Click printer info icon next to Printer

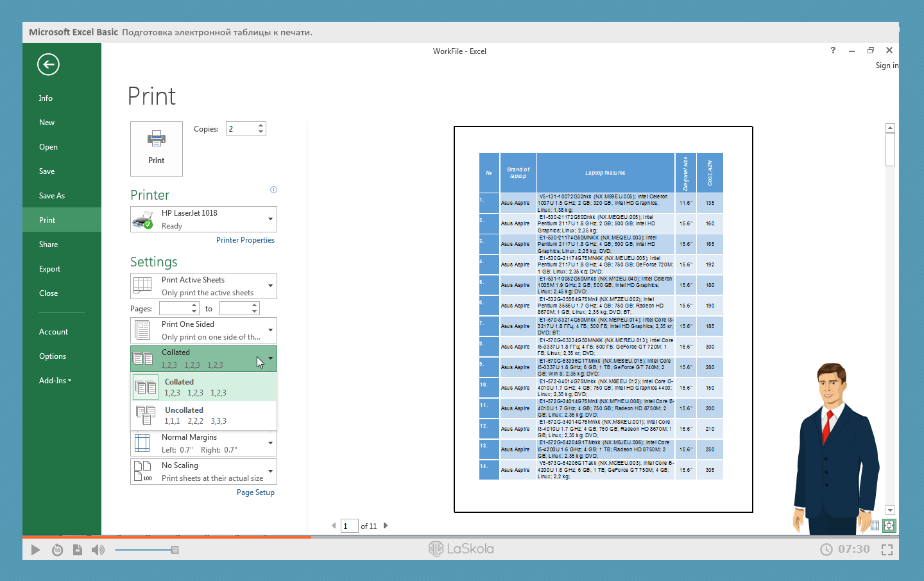pyautogui.click(x=273, y=190)
